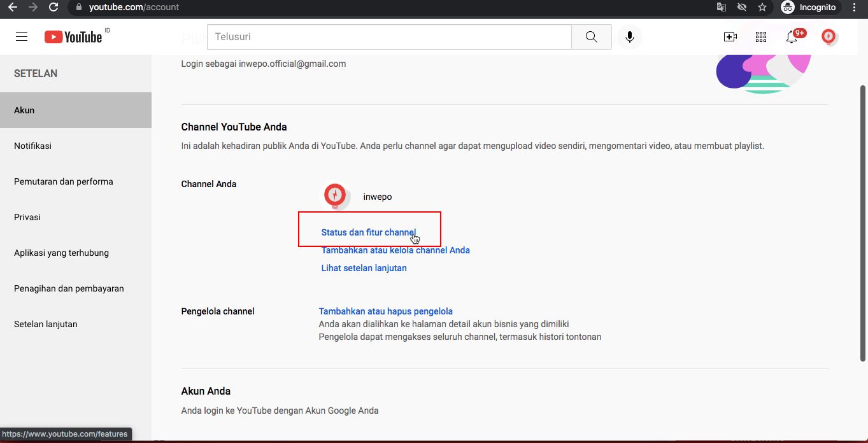Image resolution: width=868 pixels, height=443 pixels.
Task: Open Pemutaran dan performa settings
Action: (x=76, y=181)
